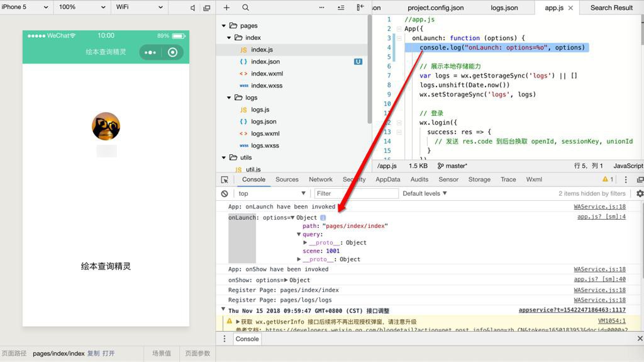644x362 pixels.
Task: Click 复制 to copy the page path
Action: (x=93, y=353)
